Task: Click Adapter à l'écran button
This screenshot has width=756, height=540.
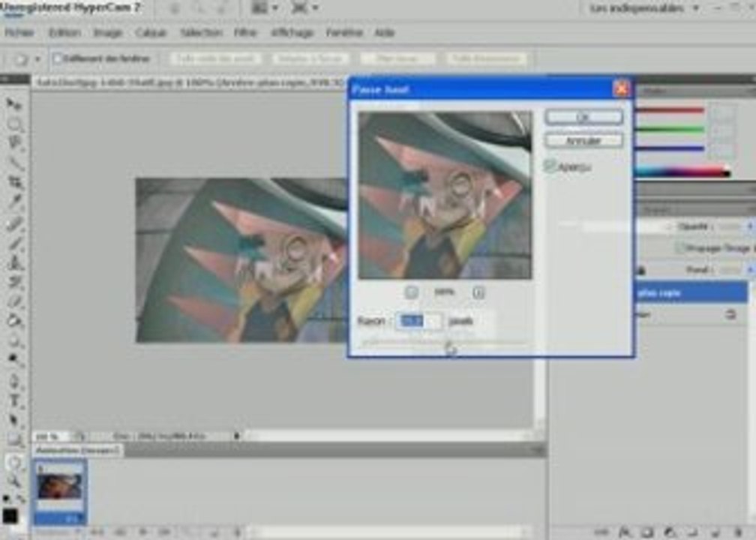Action: point(310,58)
